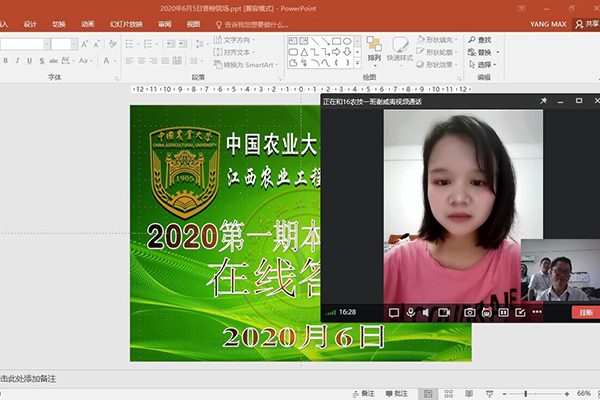Viewport: 600px width, 400px height.
Task: Take a screenshot with the camera icon
Action: click(469, 312)
